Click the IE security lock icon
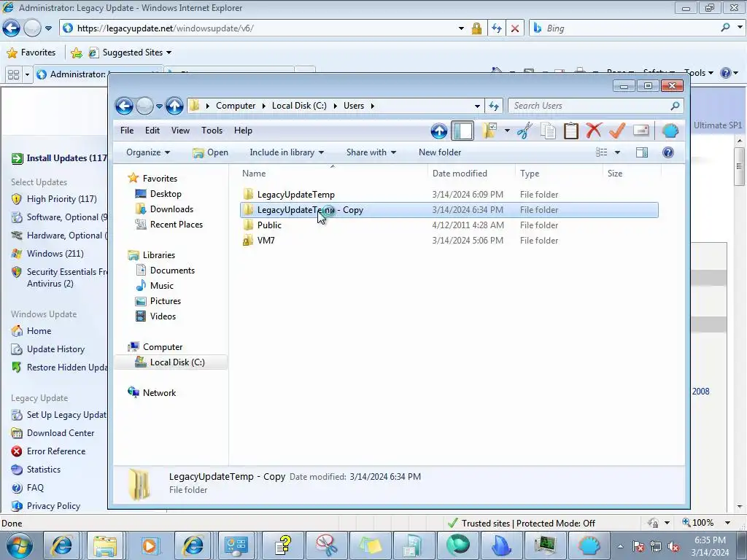The height and width of the screenshot is (560, 747). 476,28
